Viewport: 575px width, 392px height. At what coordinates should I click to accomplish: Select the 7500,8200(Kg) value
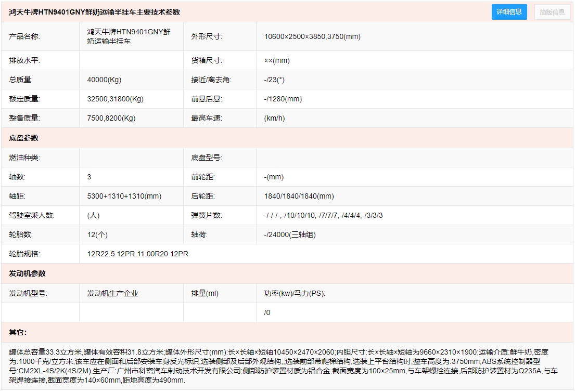click(x=111, y=119)
